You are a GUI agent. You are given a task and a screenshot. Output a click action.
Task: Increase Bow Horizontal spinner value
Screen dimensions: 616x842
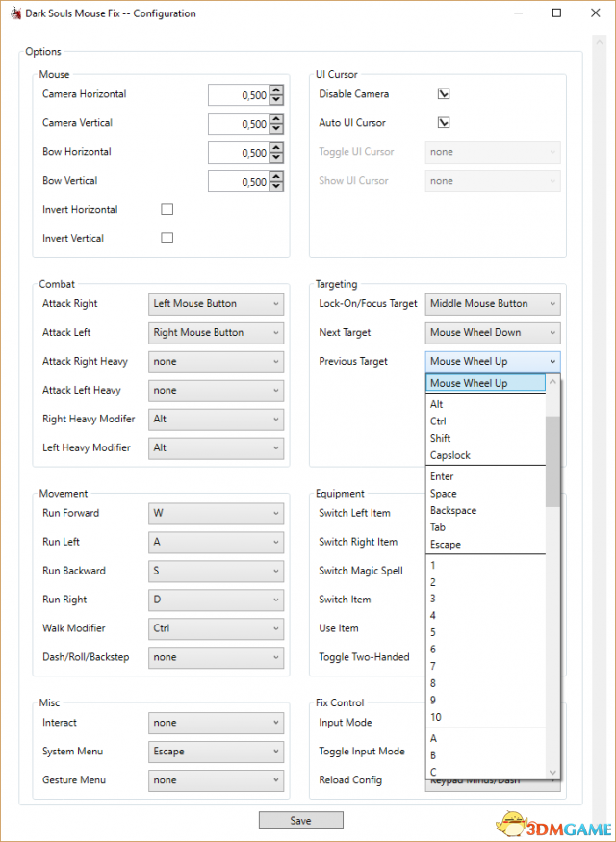pos(276,148)
